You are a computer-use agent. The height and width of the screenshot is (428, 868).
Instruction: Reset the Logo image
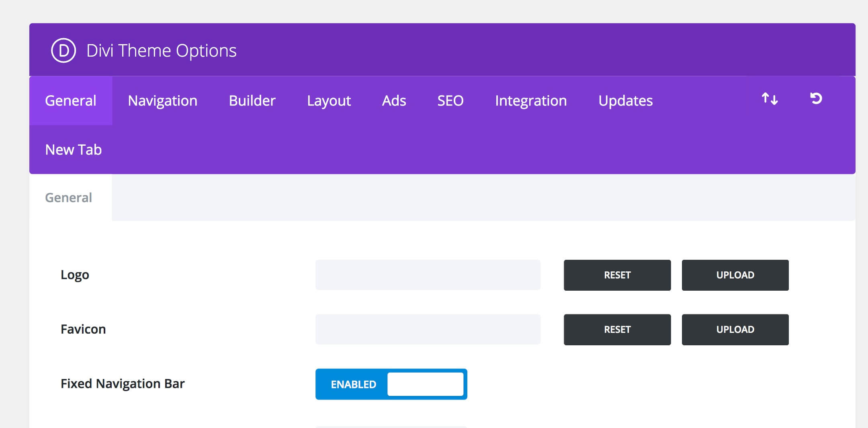[617, 275]
